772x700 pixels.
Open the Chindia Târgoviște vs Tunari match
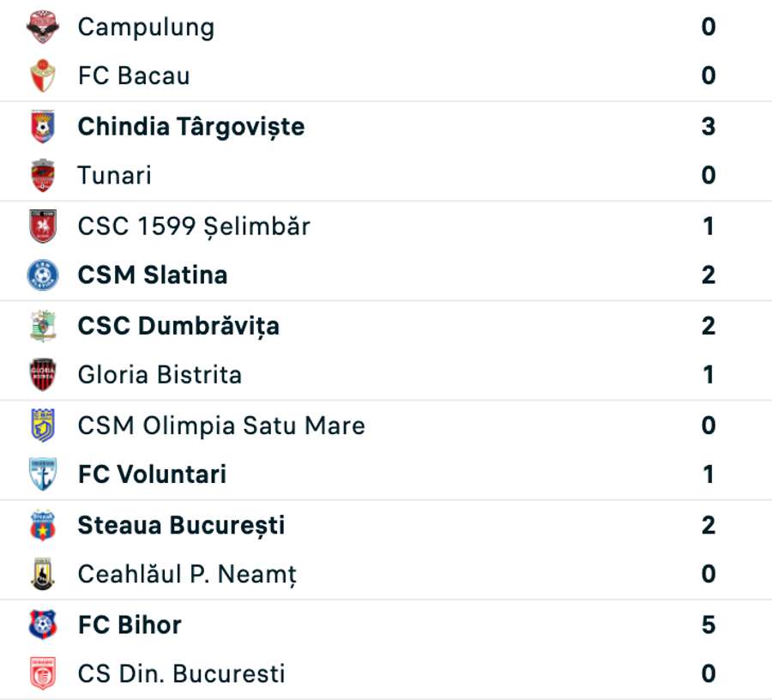(x=386, y=150)
